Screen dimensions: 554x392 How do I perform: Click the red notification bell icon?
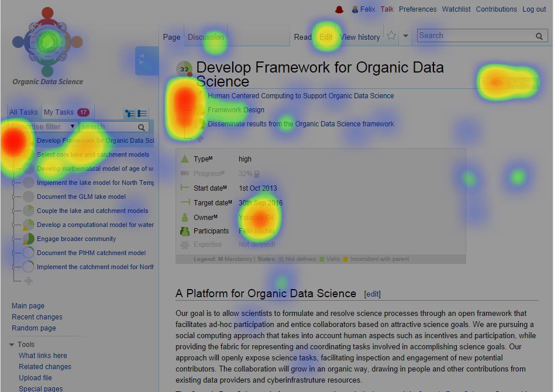coord(339,9)
